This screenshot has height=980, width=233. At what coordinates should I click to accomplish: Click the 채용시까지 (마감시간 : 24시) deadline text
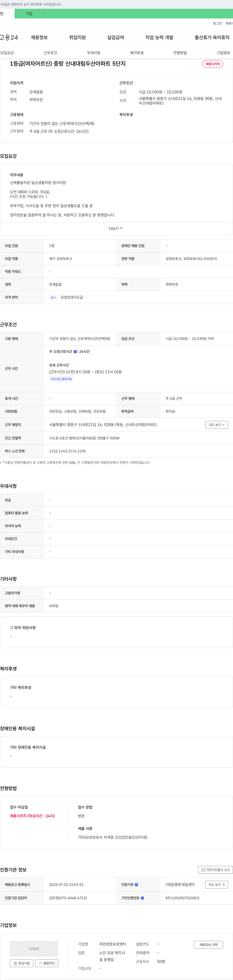point(32,816)
